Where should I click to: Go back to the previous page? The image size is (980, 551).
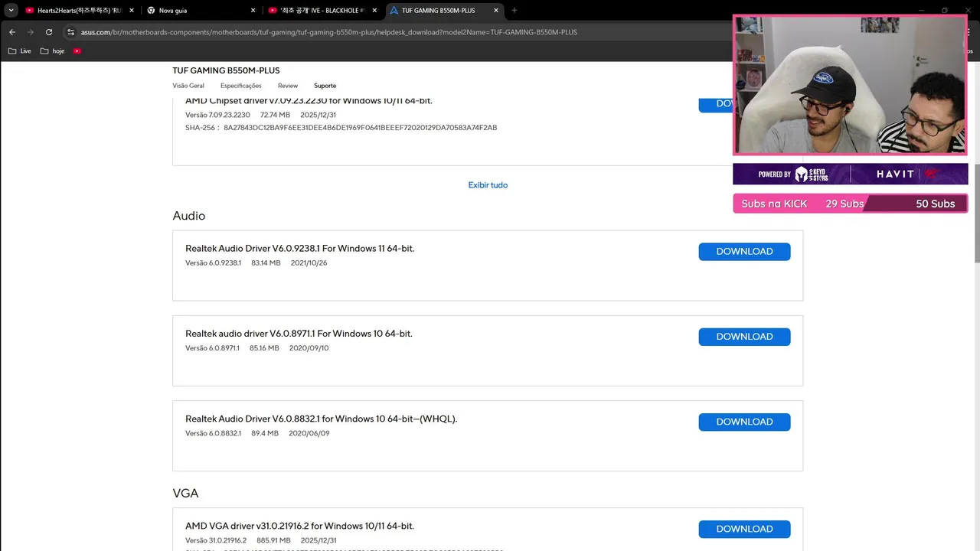[x=12, y=32]
